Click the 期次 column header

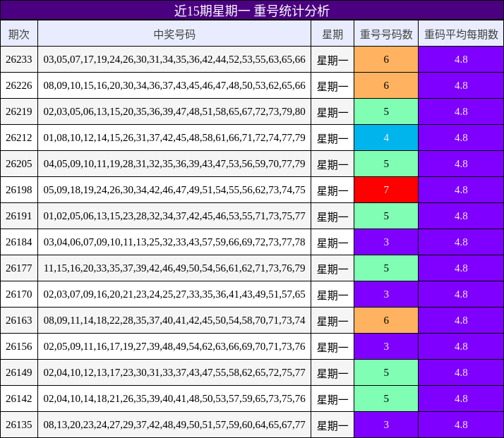[x=19, y=34]
